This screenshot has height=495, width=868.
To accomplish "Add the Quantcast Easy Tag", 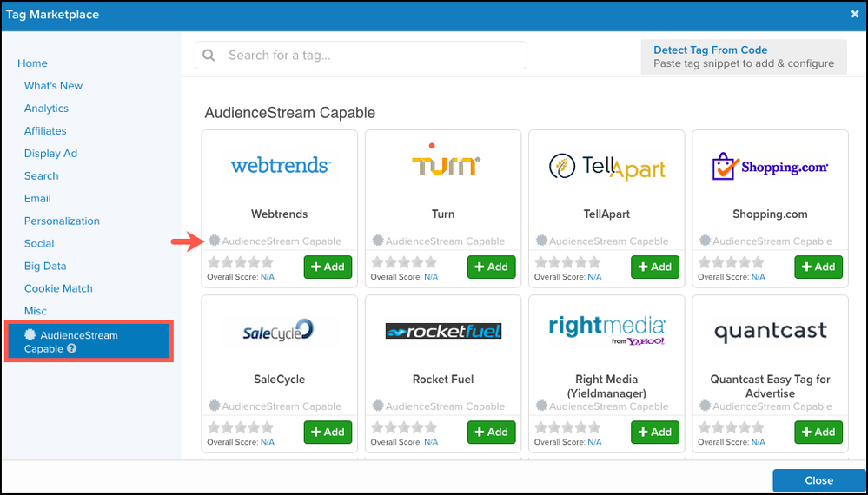I will click(818, 432).
